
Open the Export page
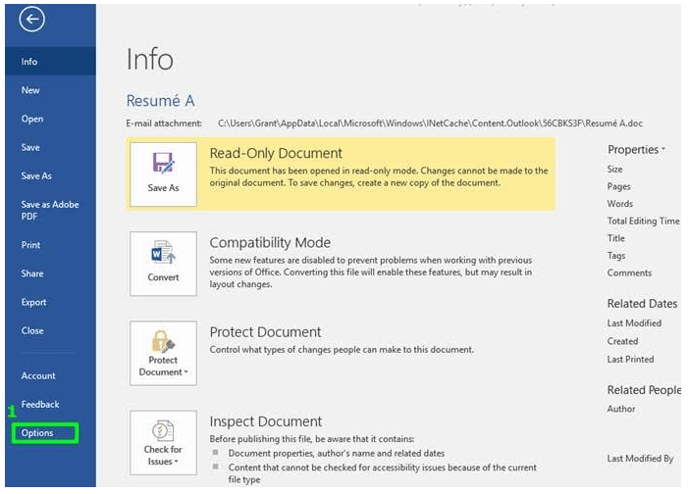[34, 302]
